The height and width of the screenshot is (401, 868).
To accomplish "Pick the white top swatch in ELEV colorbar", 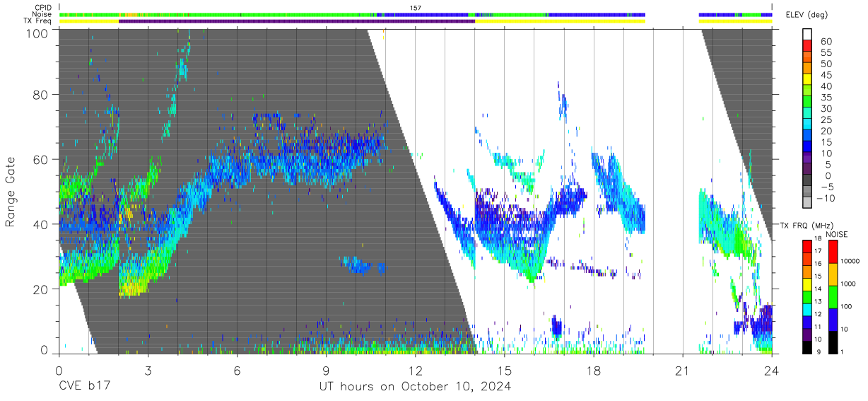I will 807,35.
